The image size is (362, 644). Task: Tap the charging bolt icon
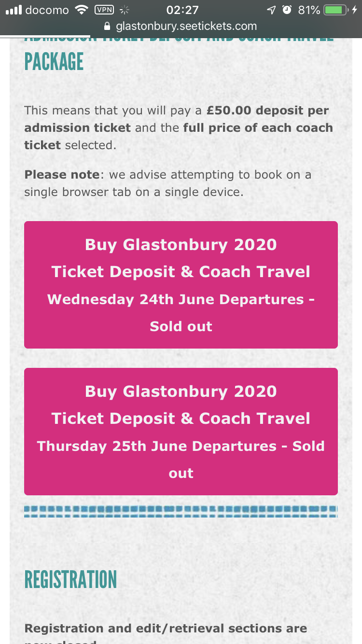click(354, 10)
